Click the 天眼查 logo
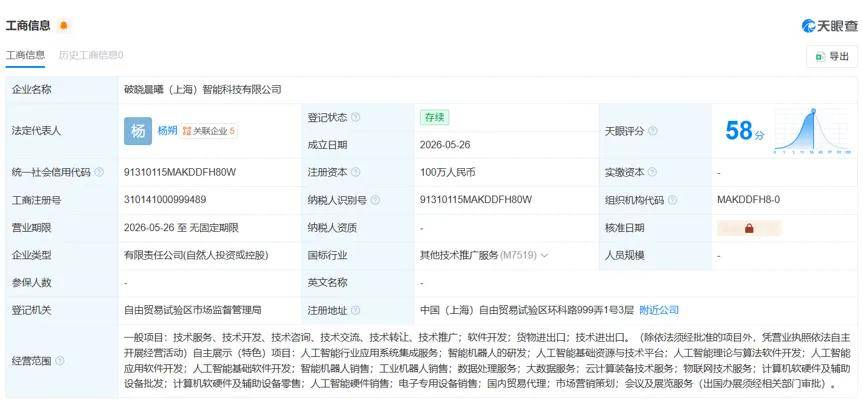Viewport: 863px width, 408px height. 829,25
